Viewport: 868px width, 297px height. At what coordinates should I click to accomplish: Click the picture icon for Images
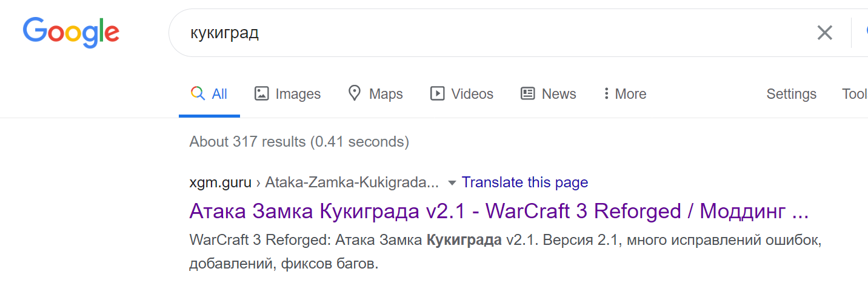click(x=261, y=93)
